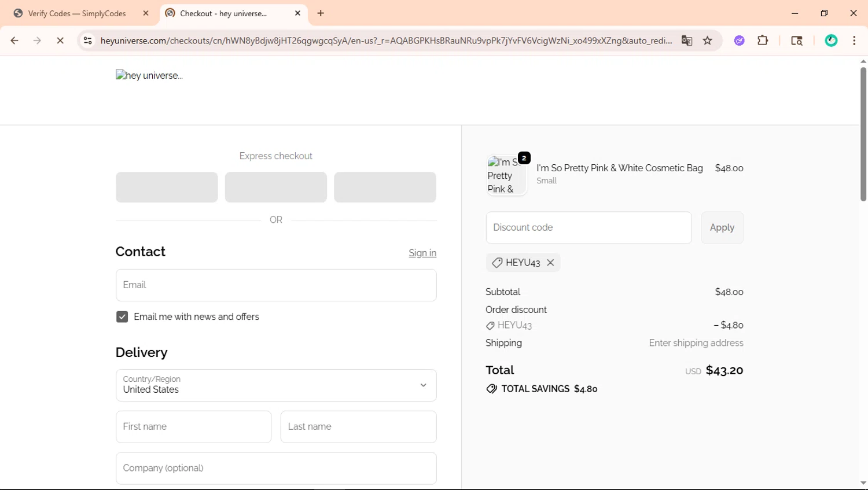The image size is (868, 490).
Task: Uncheck Email me with news and offers
Action: click(122, 317)
